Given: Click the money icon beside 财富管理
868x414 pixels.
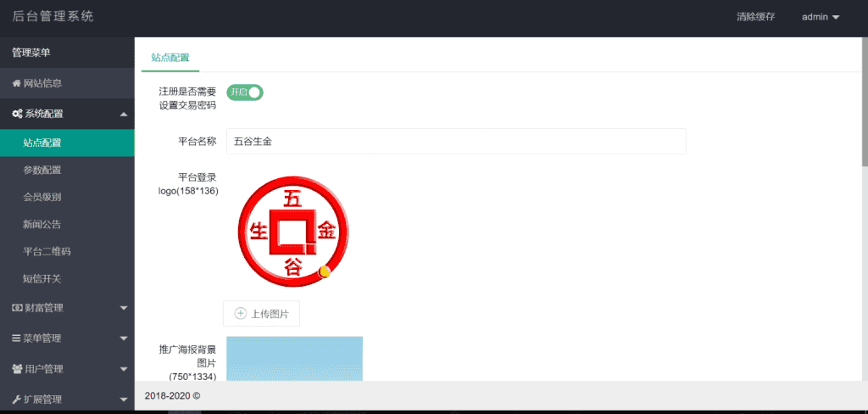Looking at the screenshot, I should [x=17, y=308].
